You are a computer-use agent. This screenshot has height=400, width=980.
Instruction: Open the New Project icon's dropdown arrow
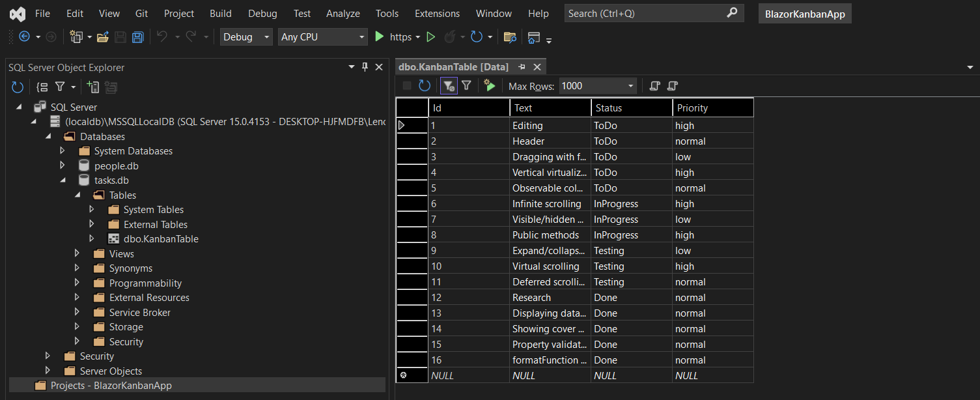pyautogui.click(x=89, y=38)
